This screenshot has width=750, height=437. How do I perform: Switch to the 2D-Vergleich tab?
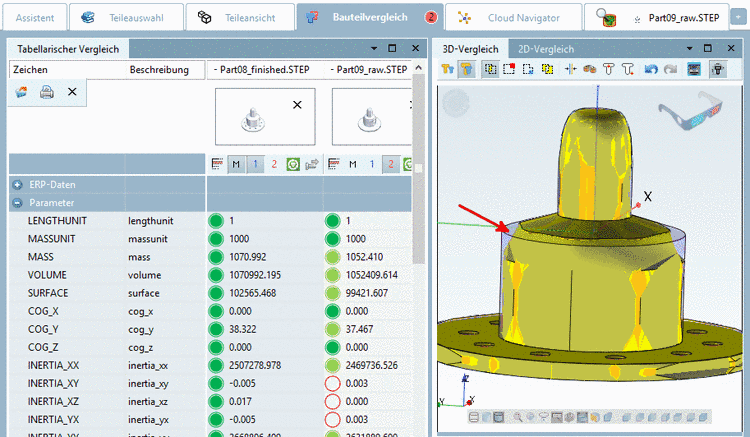tap(546, 49)
